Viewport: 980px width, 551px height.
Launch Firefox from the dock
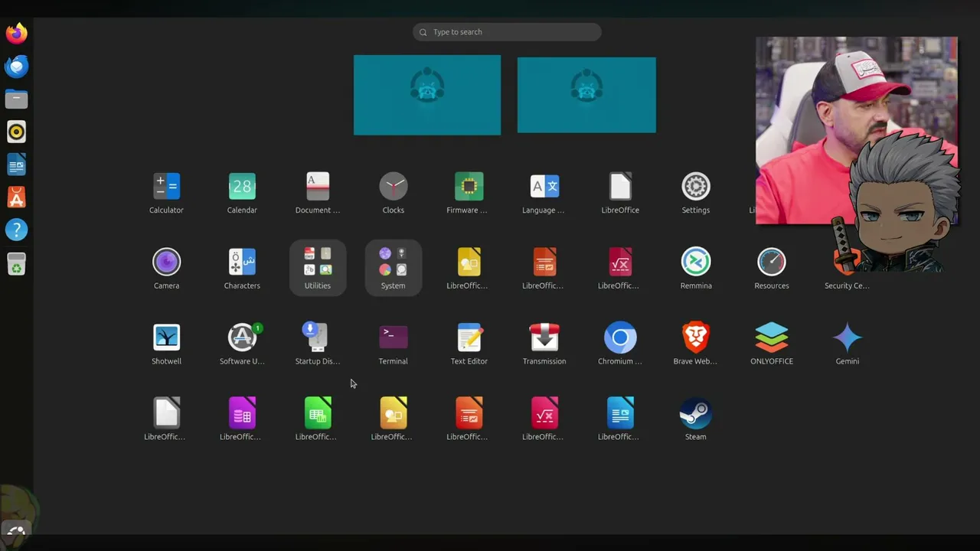pos(16,33)
